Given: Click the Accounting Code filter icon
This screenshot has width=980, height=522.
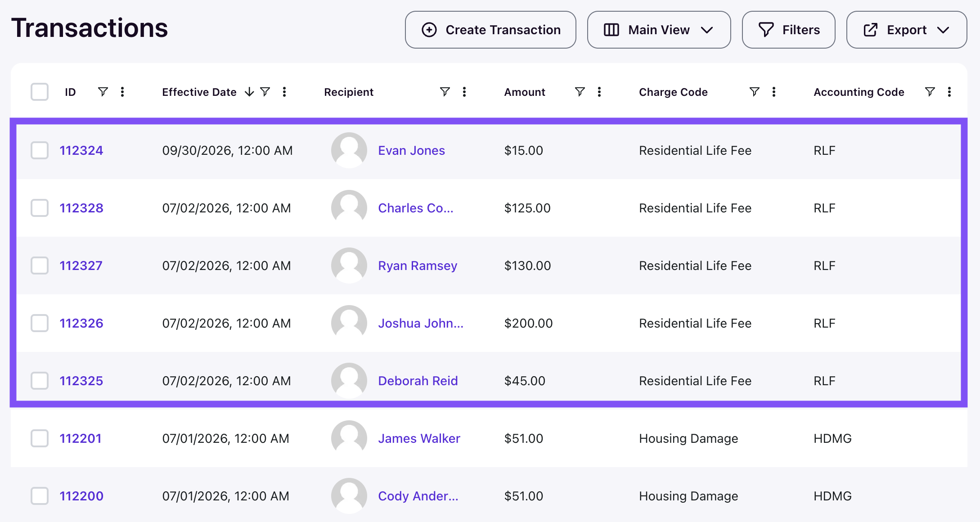Looking at the screenshot, I should (x=930, y=92).
